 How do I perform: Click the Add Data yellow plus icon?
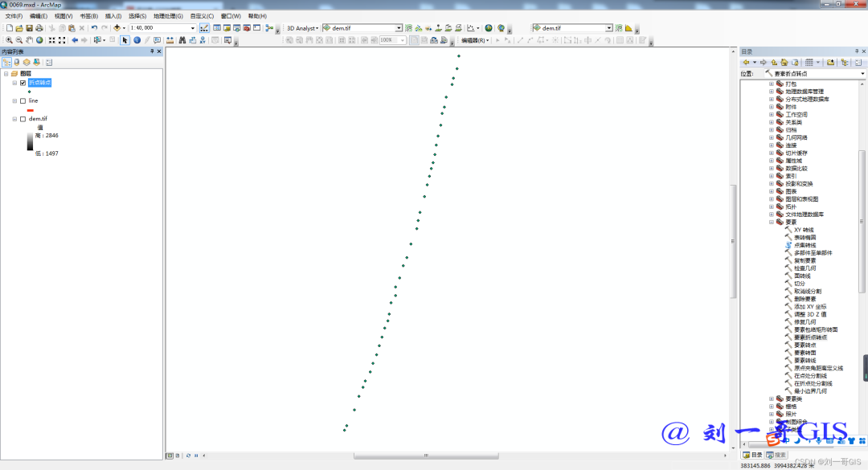point(117,27)
